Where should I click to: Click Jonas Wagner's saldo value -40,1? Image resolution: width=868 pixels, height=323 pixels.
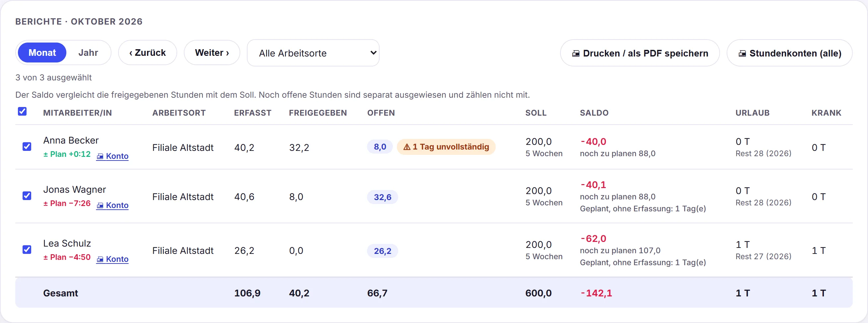coord(593,185)
